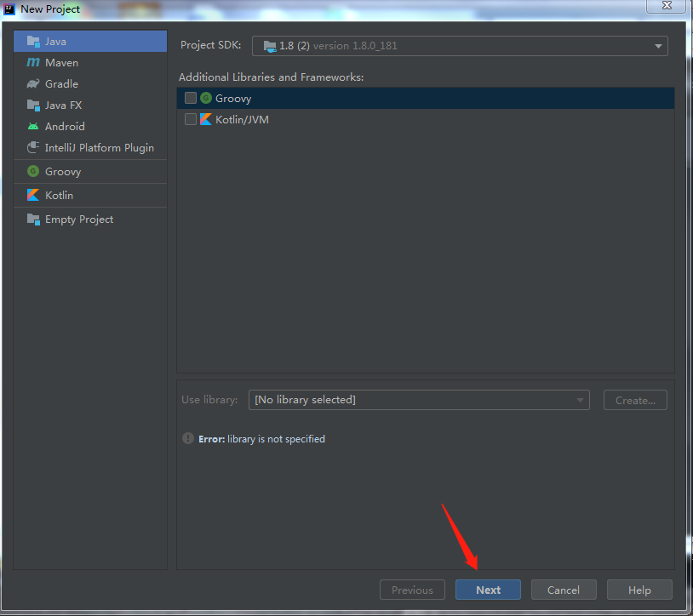
Task: Select the Groovy project type label
Action: coord(63,172)
